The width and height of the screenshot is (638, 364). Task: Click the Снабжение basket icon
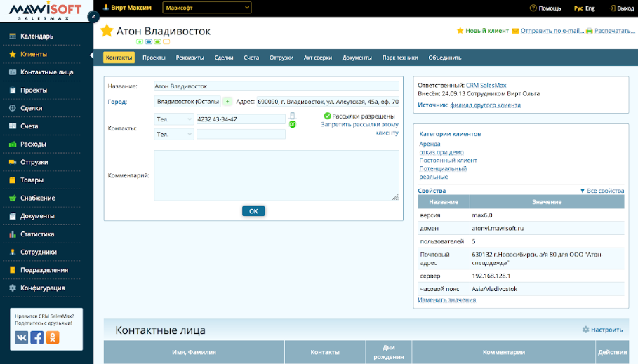(x=13, y=198)
